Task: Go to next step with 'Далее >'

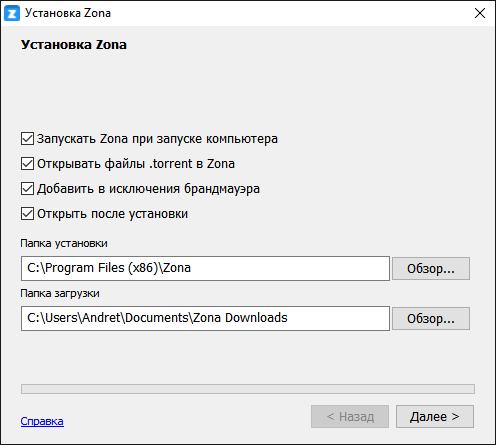Action: [x=435, y=416]
